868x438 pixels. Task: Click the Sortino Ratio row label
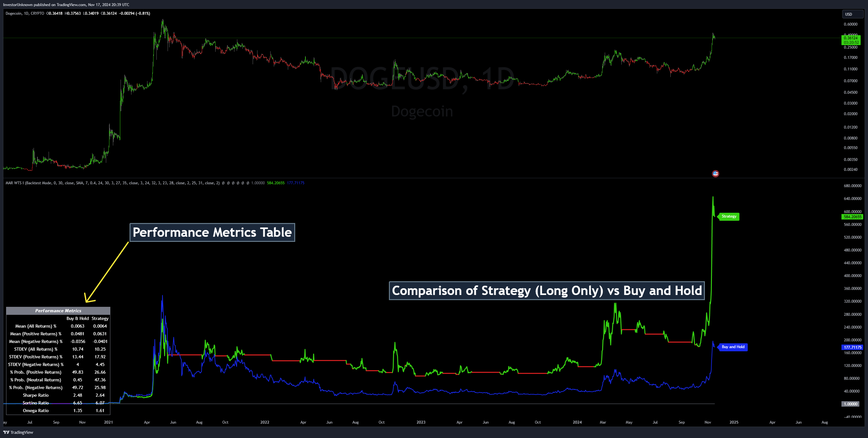pos(36,403)
